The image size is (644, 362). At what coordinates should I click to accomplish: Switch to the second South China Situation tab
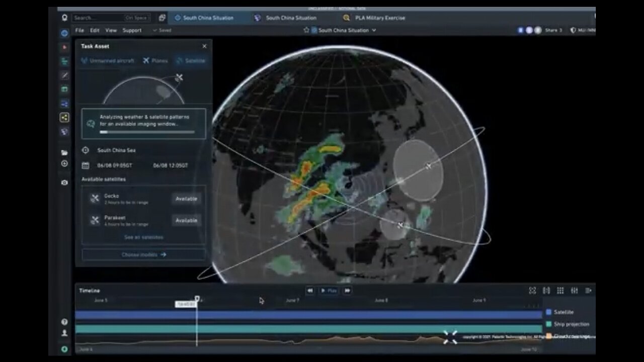292,18
